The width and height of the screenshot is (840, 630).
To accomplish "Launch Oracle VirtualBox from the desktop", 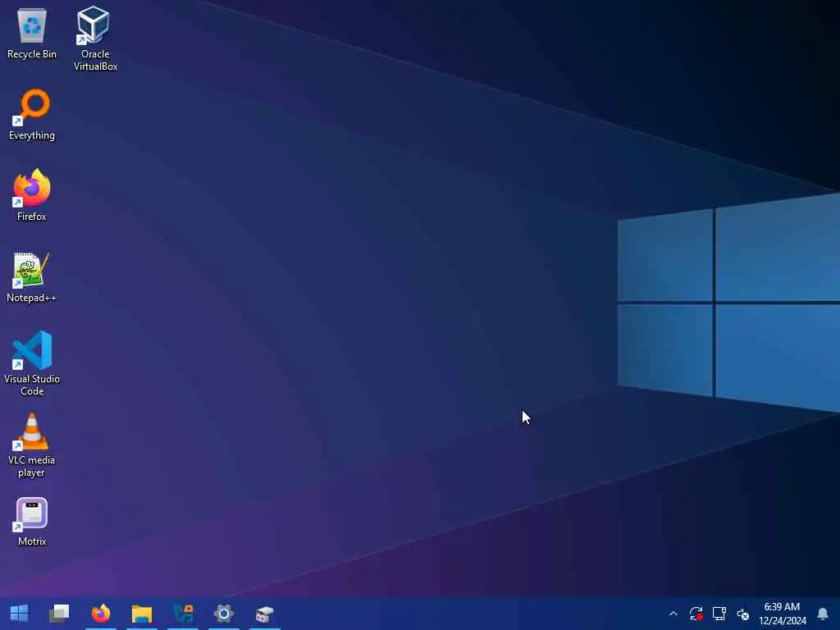I will [x=95, y=39].
